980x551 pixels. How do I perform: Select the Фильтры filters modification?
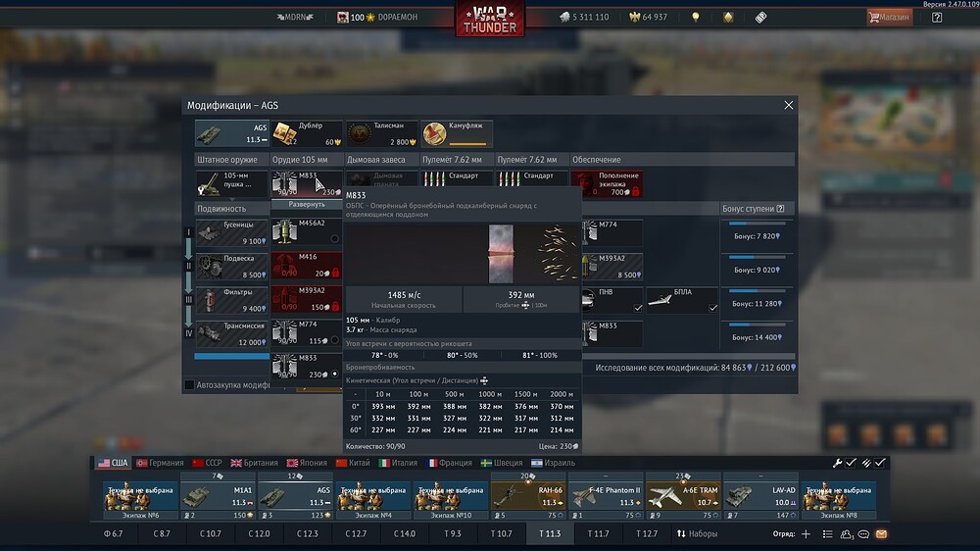coord(232,300)
